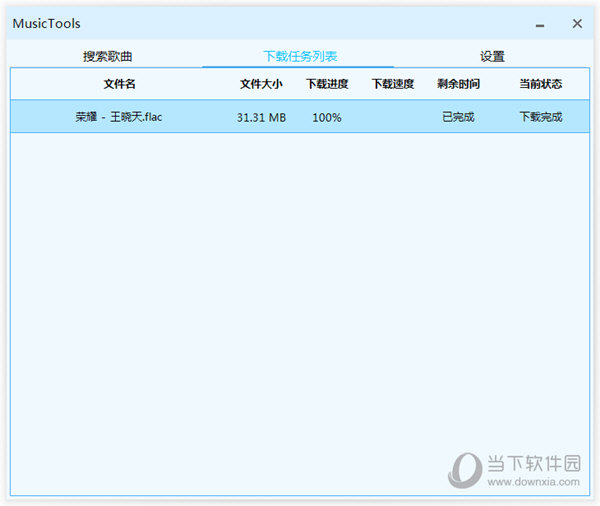This screenshot has height=506, width=600.
Task: Switch to the 搜索歌曲 tab
Action: pyautogui.click(x=108, y=56)
